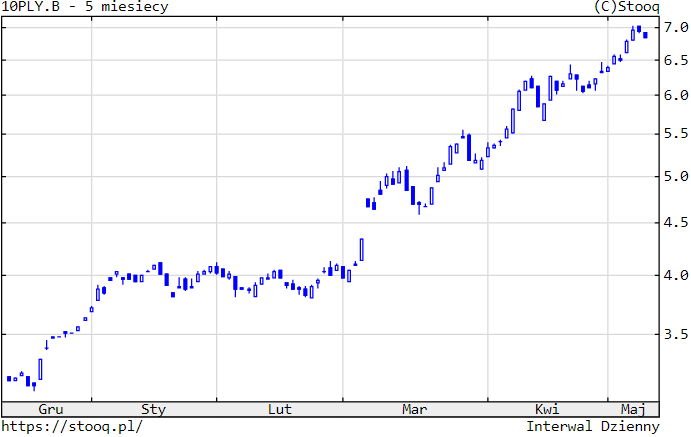The image size is (691, 437).
Task: Select the Sty month label
Action: [x=153, y=409]
